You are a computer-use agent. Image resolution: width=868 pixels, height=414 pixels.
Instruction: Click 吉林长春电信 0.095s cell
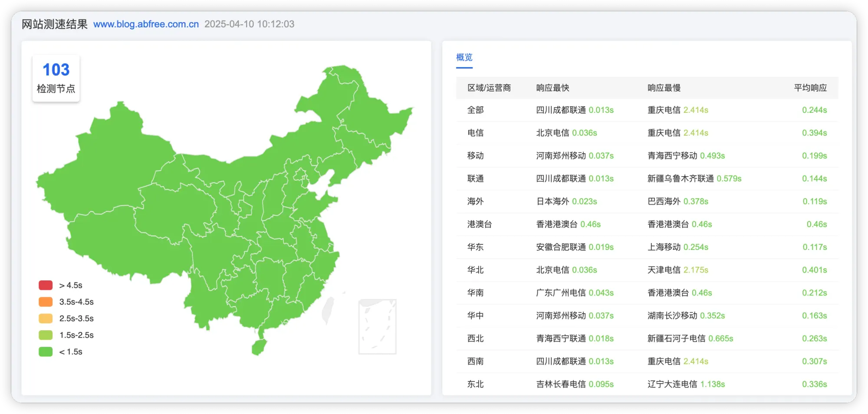(575, 384)
